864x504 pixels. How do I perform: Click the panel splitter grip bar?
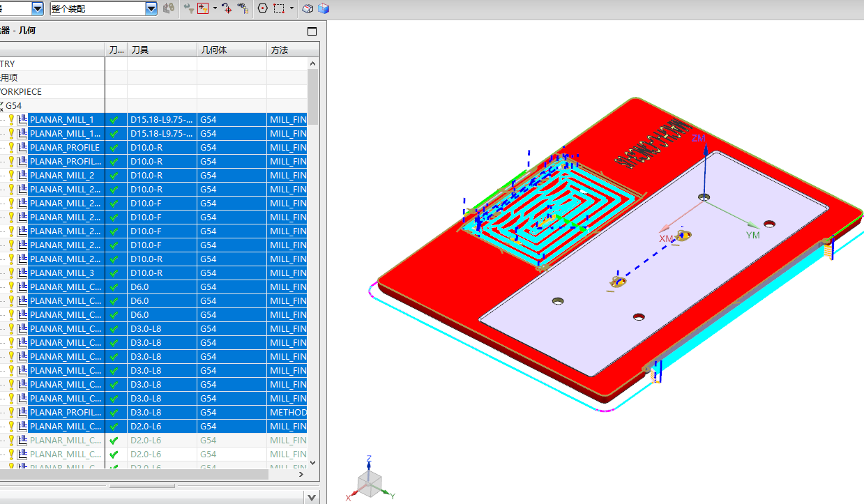click(x=142, y=486)
